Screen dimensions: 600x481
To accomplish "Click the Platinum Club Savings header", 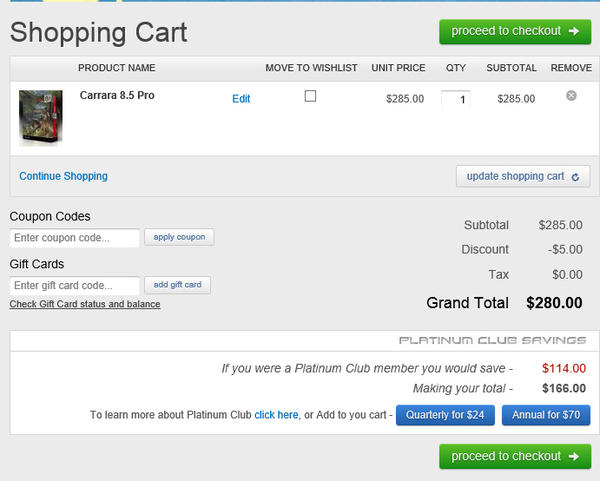I will [x=494, y=340].
